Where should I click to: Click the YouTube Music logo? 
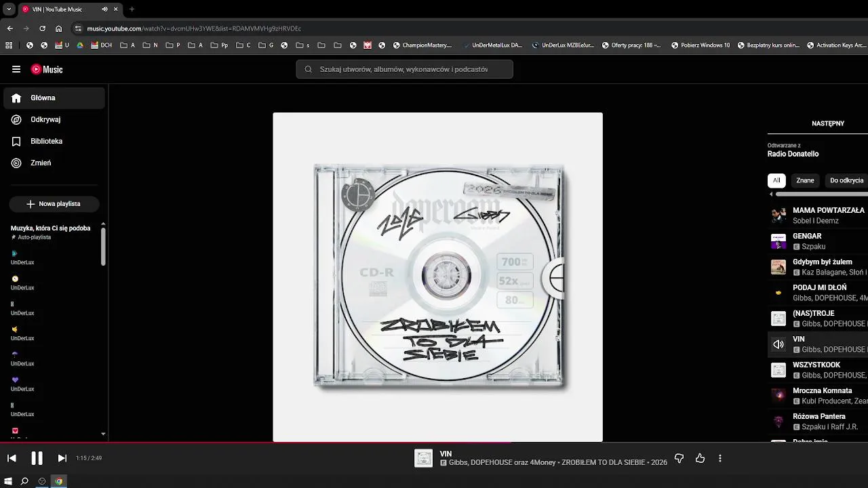pyautogui.click(x=47, y=69)
